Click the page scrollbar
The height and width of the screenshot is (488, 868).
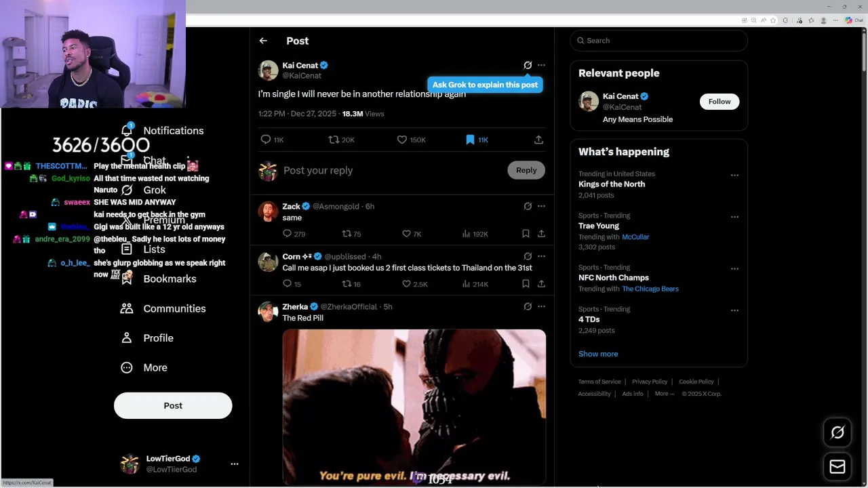pos(864,51)
